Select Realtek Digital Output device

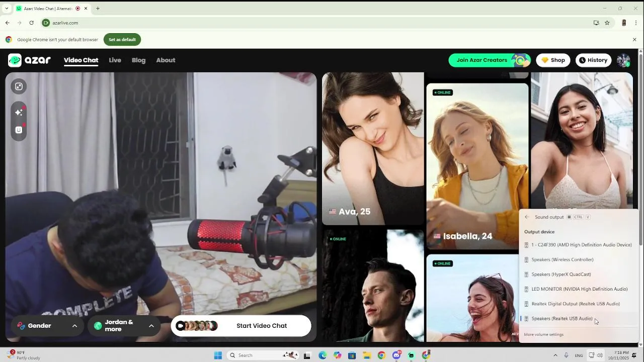coord(579,304)
